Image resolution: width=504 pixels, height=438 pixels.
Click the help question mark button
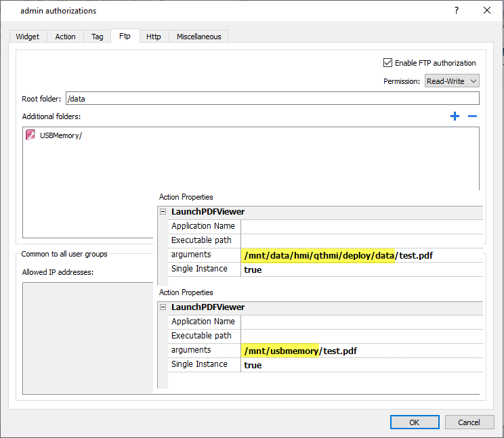[x=457, y=11]
